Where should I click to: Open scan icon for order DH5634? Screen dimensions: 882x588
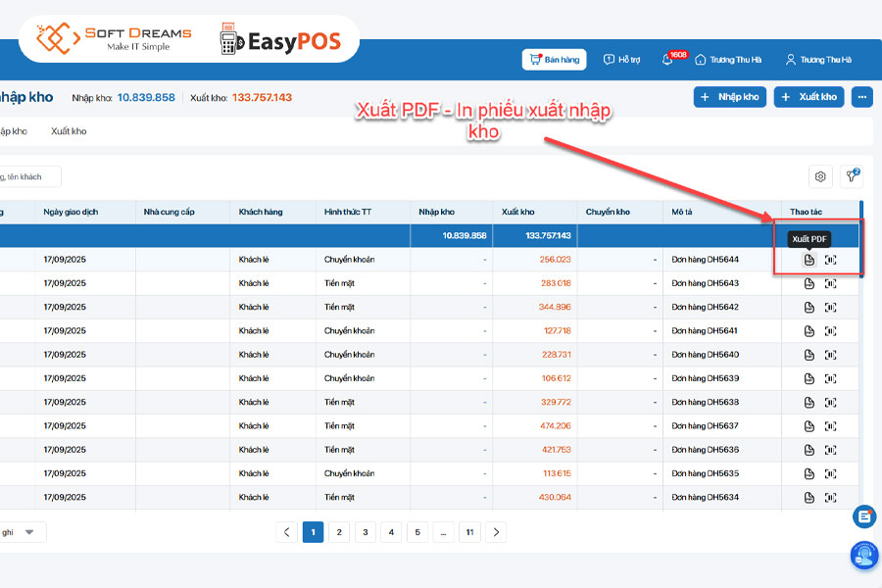point(830,498)
